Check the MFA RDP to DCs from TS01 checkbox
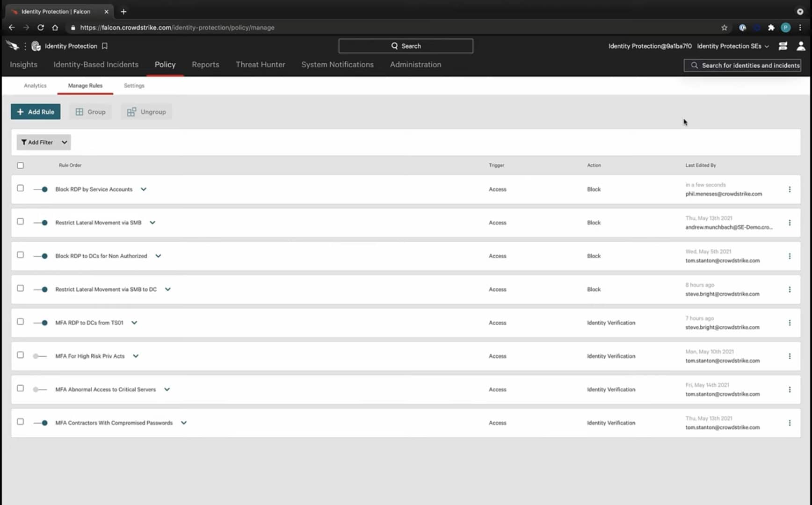Screen dimensions: 812x505 point(20,321)
